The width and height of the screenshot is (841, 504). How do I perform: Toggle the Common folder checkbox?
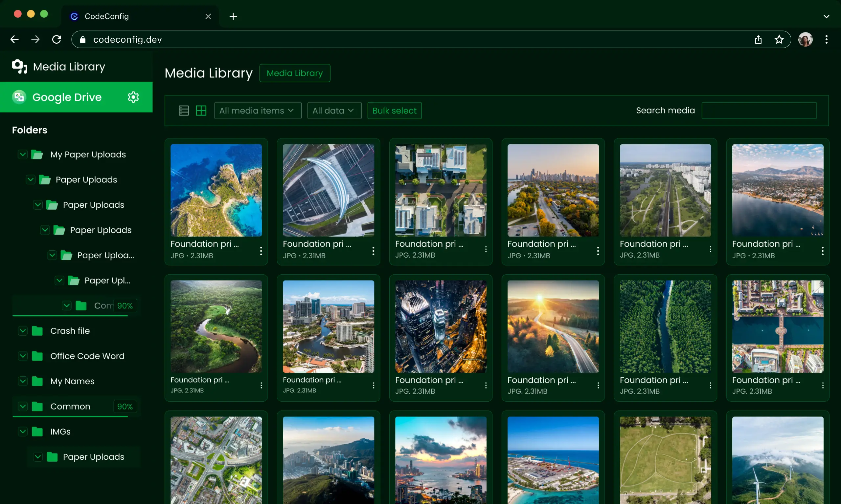point(22,406)
